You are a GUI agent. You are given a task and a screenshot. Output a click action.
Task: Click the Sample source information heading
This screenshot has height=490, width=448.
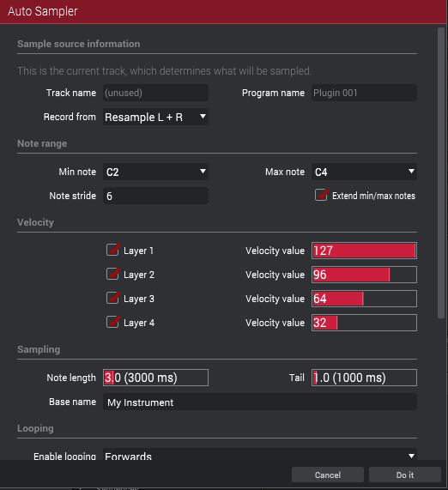click(x=78, y=44)
